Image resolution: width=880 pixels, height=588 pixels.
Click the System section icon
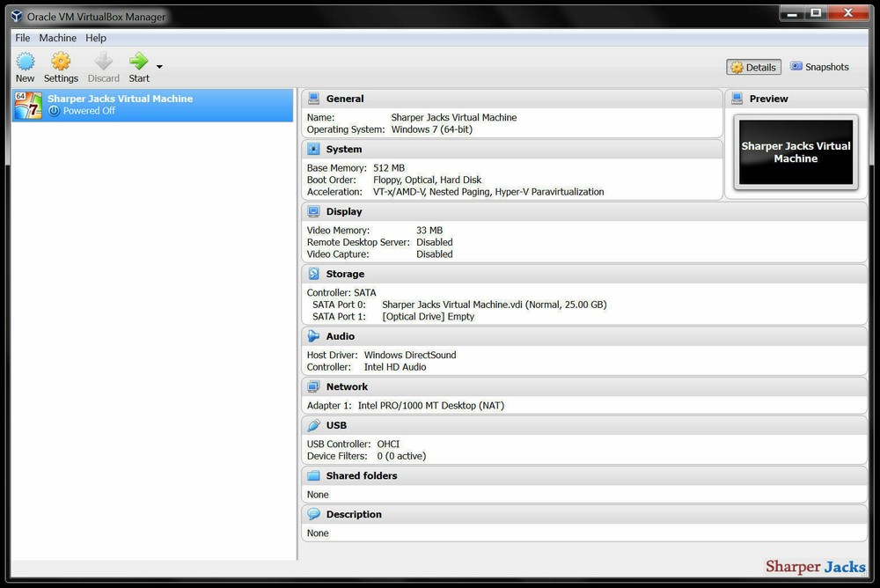tap(312, 149)
